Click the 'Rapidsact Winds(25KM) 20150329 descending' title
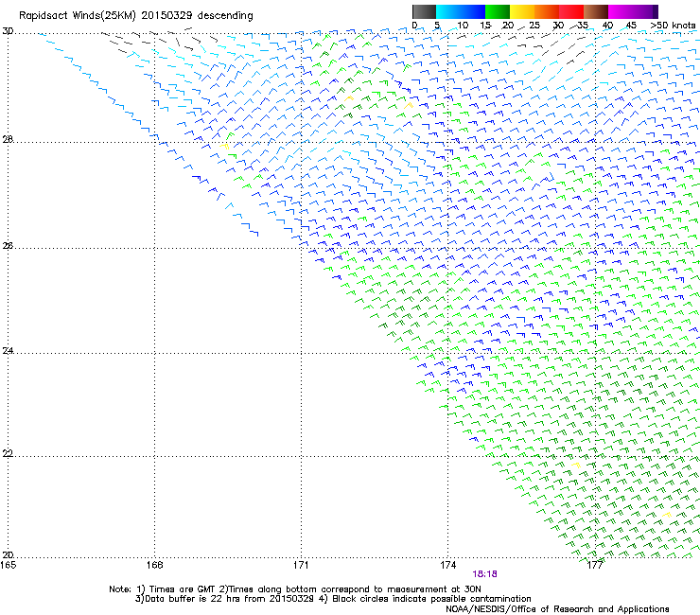 (x=135, y=16)
